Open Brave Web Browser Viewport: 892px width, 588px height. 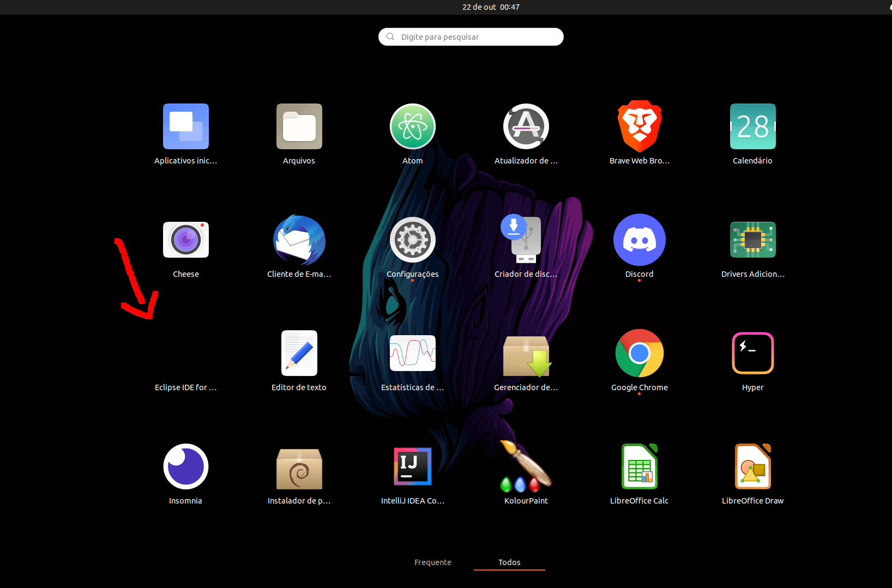[x=640, y=126]
